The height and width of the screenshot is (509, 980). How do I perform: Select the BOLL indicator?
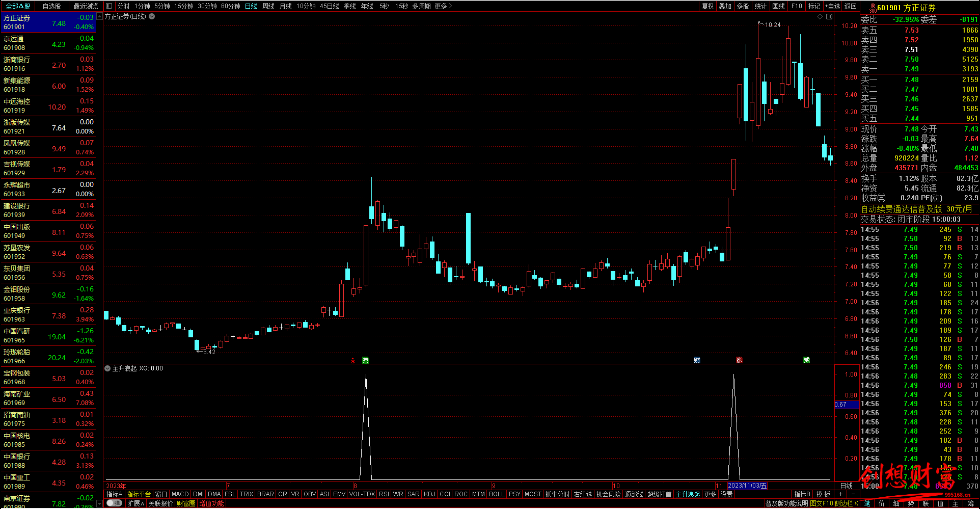click(x=497, y=494)
